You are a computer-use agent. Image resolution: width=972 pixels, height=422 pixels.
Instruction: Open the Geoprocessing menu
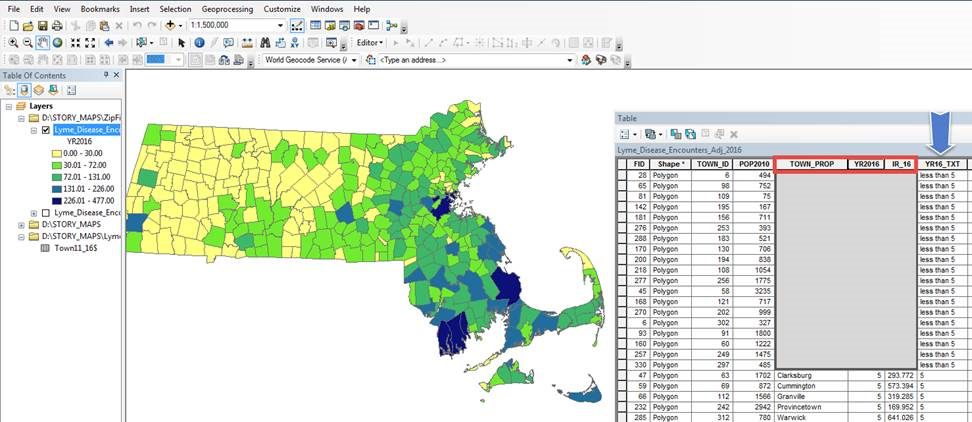pyautogui.click(x=226, y=9)
